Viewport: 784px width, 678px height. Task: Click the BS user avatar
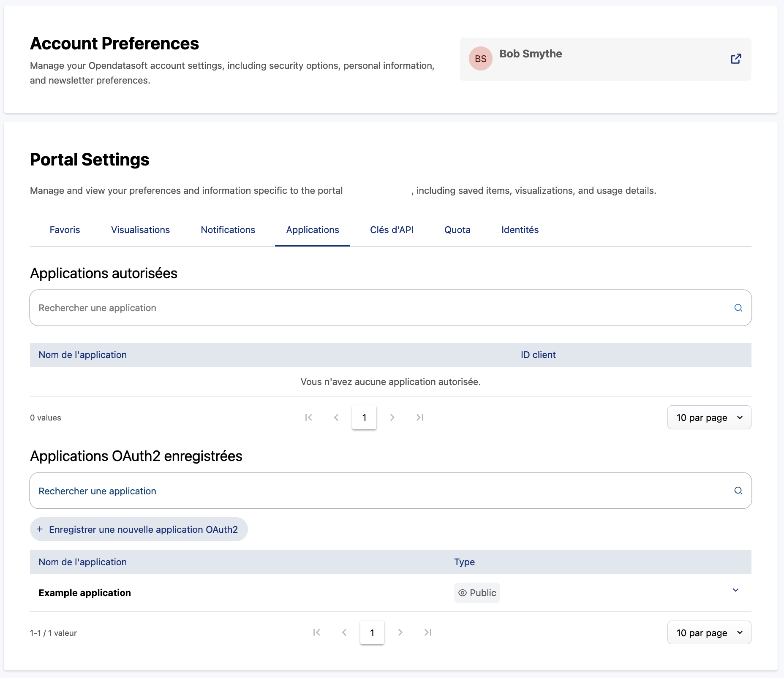480,59
